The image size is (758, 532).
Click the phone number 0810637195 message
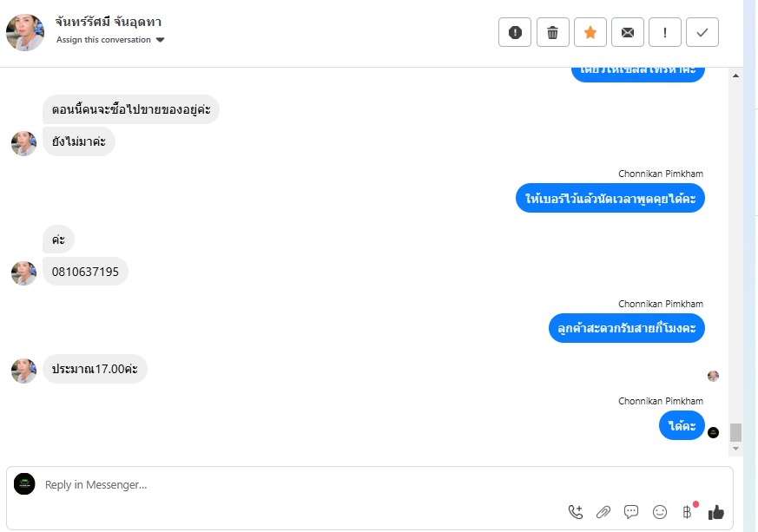pyautogui.click(x=85, y=272)
